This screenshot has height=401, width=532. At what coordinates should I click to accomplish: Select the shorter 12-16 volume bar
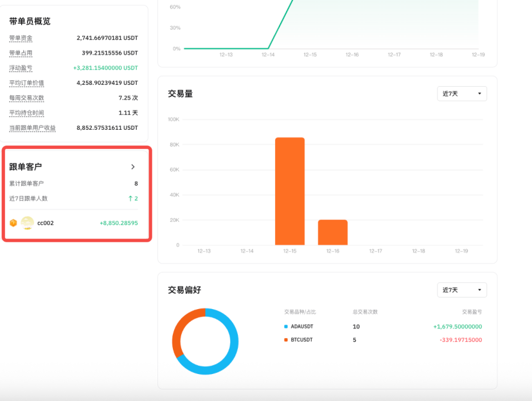tap(332, 233)
